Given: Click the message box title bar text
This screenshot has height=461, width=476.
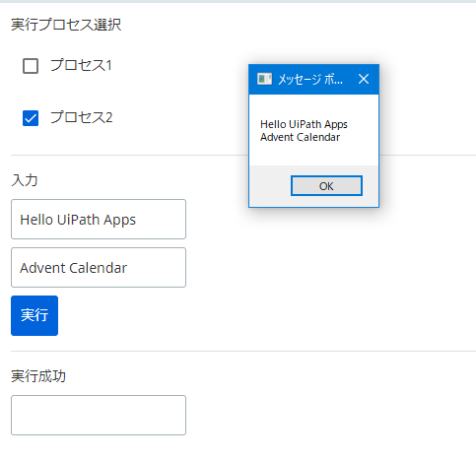Looking at the screenshot, I should (x=310, y=79).
